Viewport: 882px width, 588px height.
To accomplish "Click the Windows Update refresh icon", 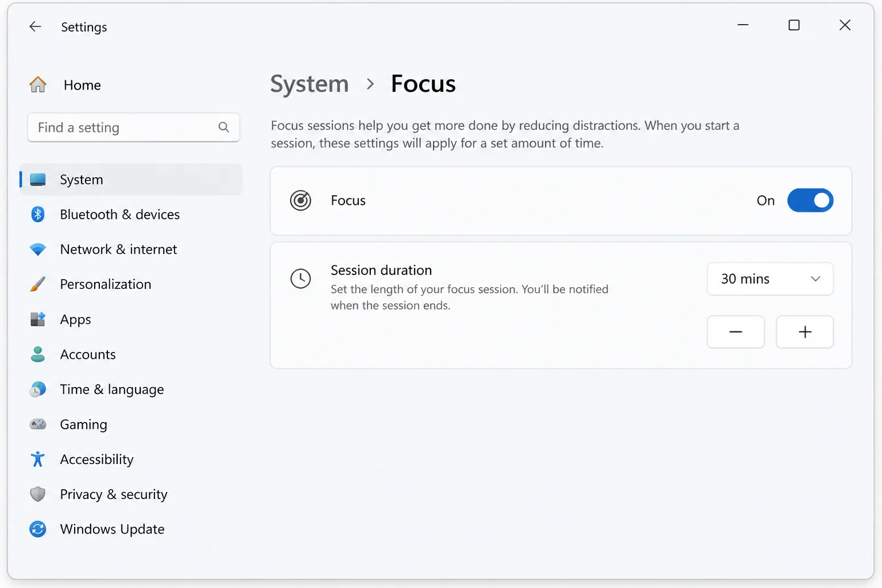I will pyautogui.click(x=38, y=529).
